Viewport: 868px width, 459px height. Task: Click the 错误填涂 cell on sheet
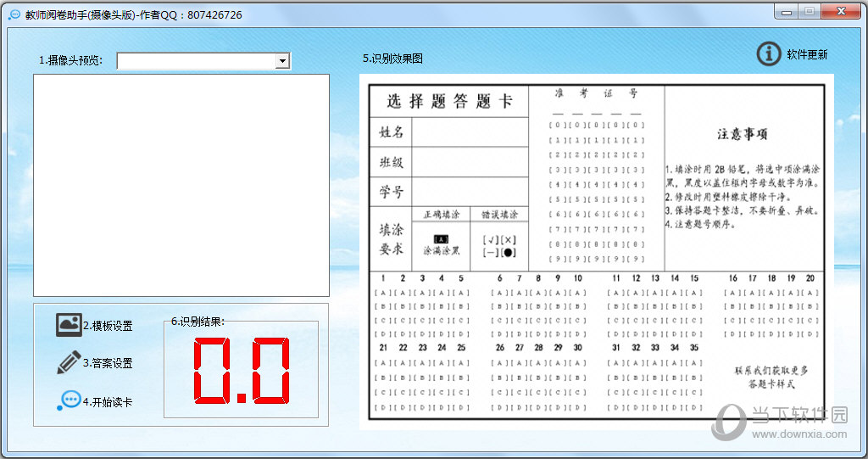pos(499,215)
